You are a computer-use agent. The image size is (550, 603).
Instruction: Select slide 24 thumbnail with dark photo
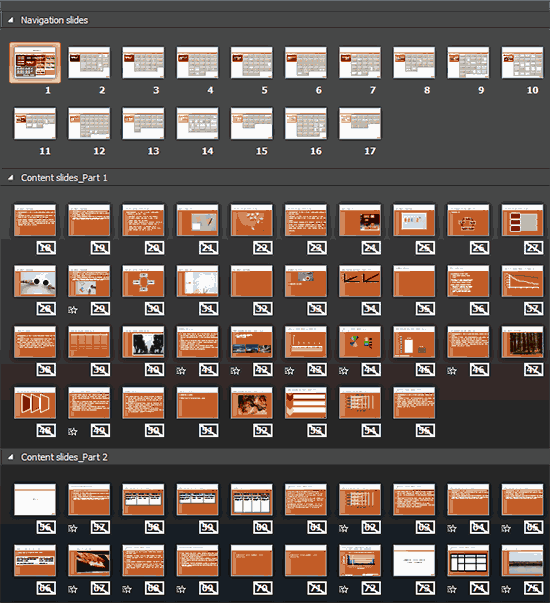(x=360, y=220)
